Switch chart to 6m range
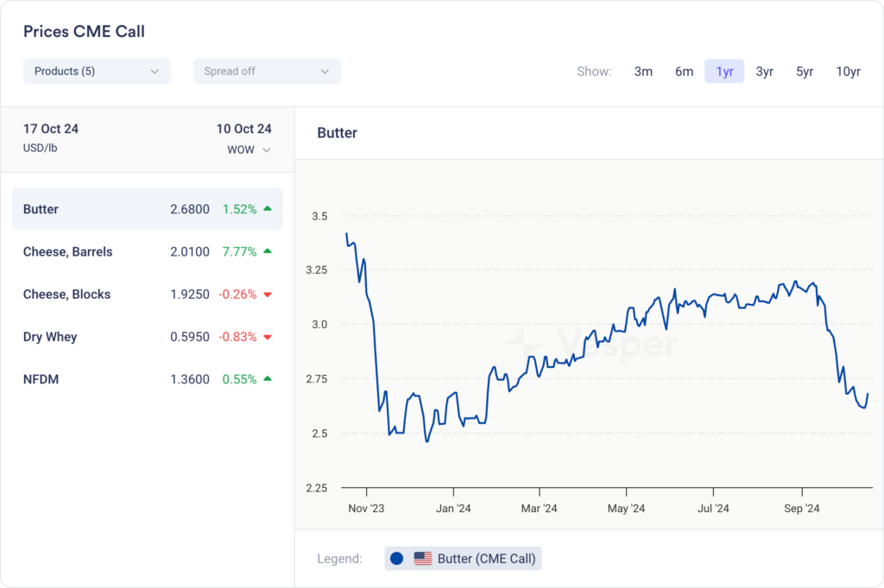 click(x=684, y=72)
